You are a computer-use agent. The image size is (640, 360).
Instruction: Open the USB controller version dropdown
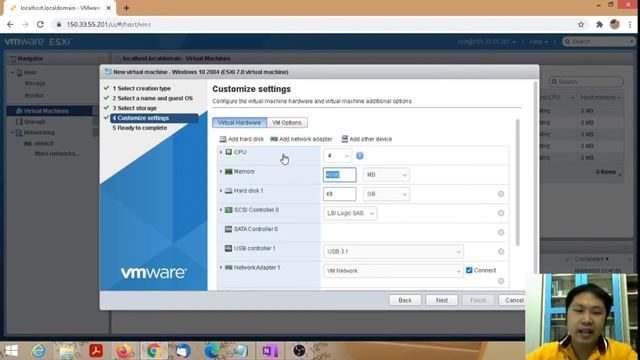pos(393,251)
